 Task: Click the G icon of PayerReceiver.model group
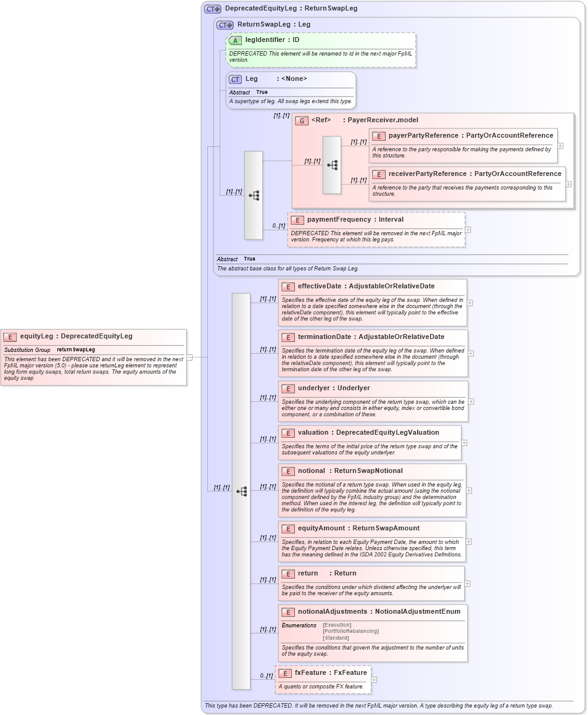pos(302,120)
